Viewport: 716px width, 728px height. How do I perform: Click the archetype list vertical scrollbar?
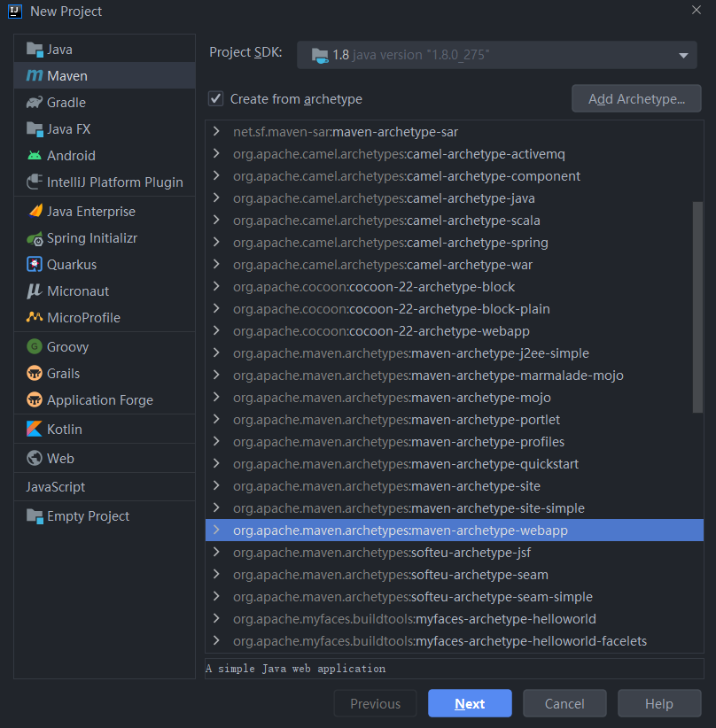pos(697,307)
